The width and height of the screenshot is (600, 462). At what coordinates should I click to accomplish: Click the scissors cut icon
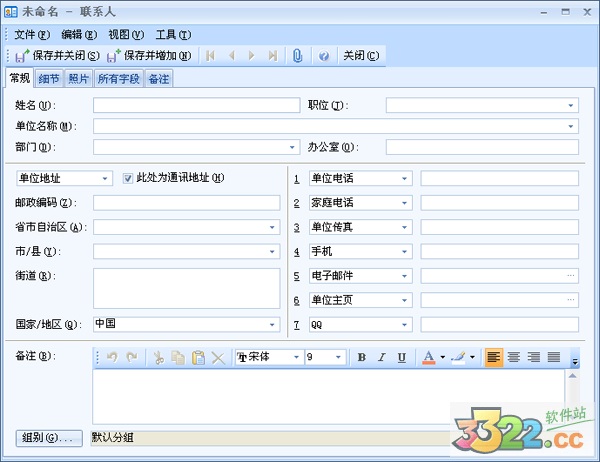[x=158, y=358]
